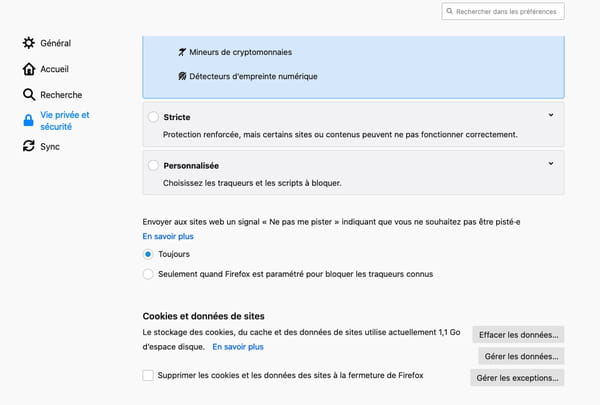
Task: Select the Stricte protection radio button
Action: tap(153, 117)
